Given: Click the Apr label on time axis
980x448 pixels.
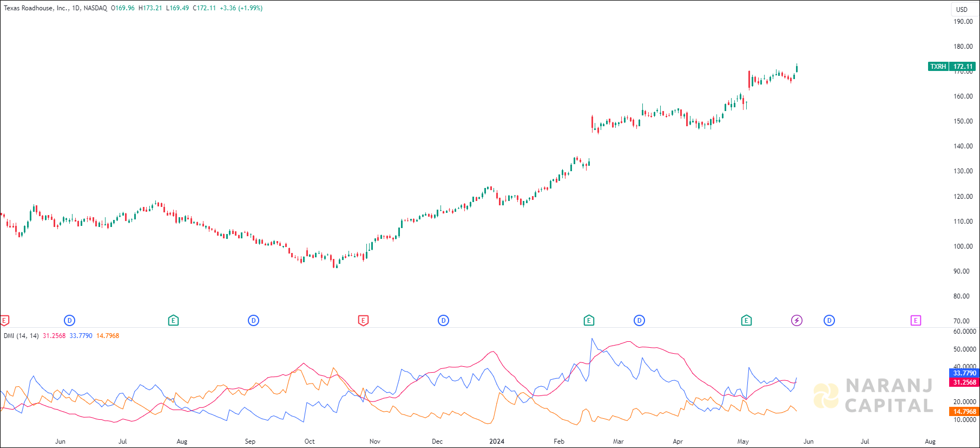Looking at the screenshot, I should (678, 441).
